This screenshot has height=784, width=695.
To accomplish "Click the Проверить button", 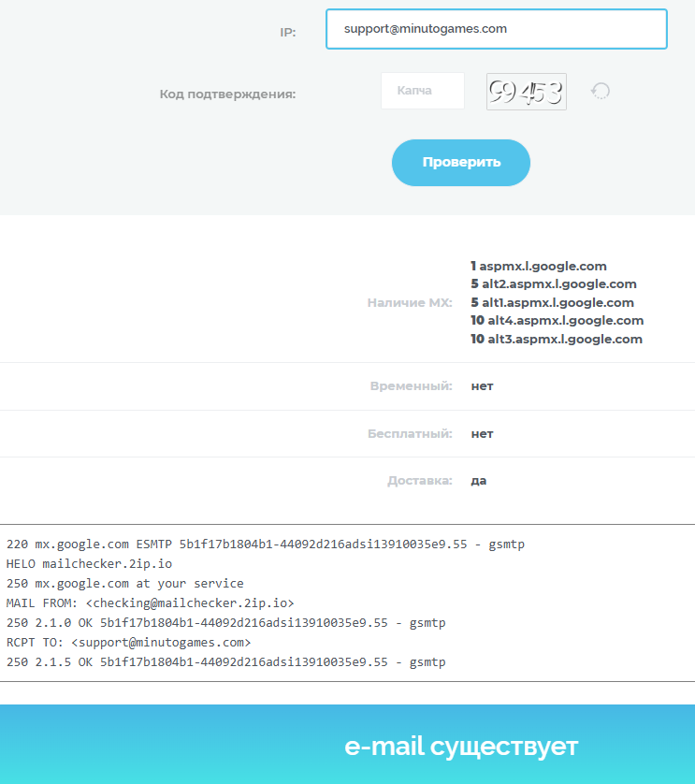I will coord(461,163).
